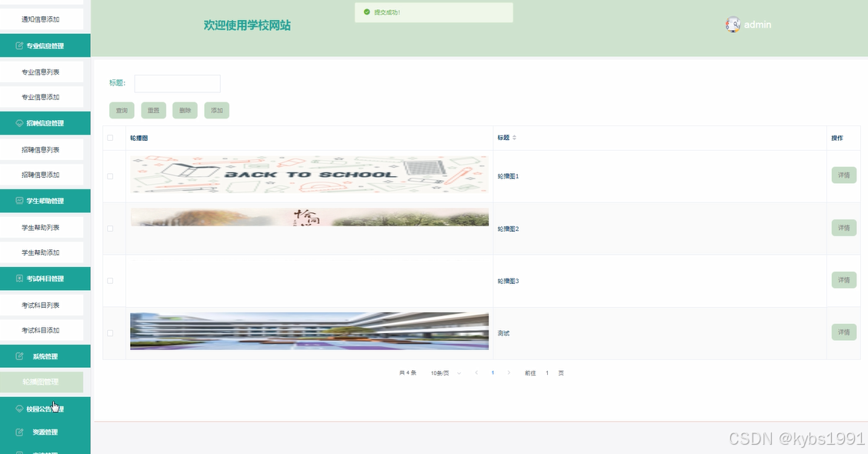Click the 专业信息管理 edit icon
Image resolution: width=868 pixels, height=454 pixels.
(19, 46)
